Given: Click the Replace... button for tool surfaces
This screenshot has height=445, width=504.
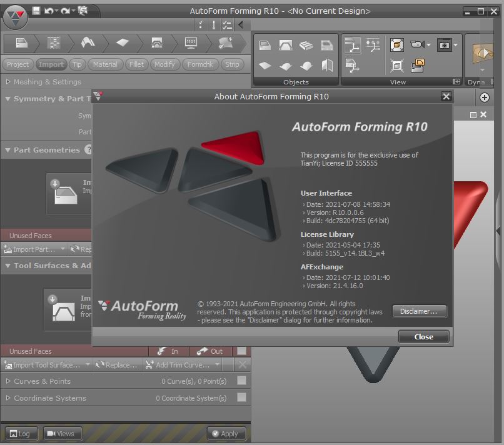Looking at the screenshot, I should point(118,364).
